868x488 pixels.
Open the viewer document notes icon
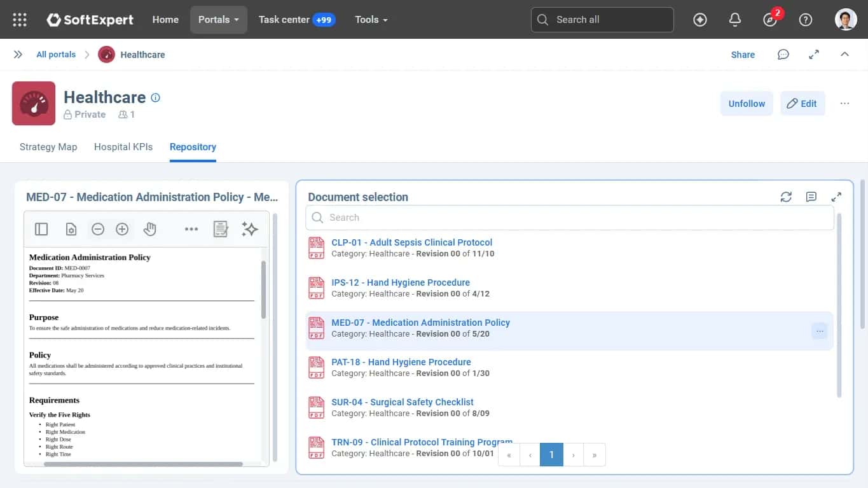click(x=221, y=229)
